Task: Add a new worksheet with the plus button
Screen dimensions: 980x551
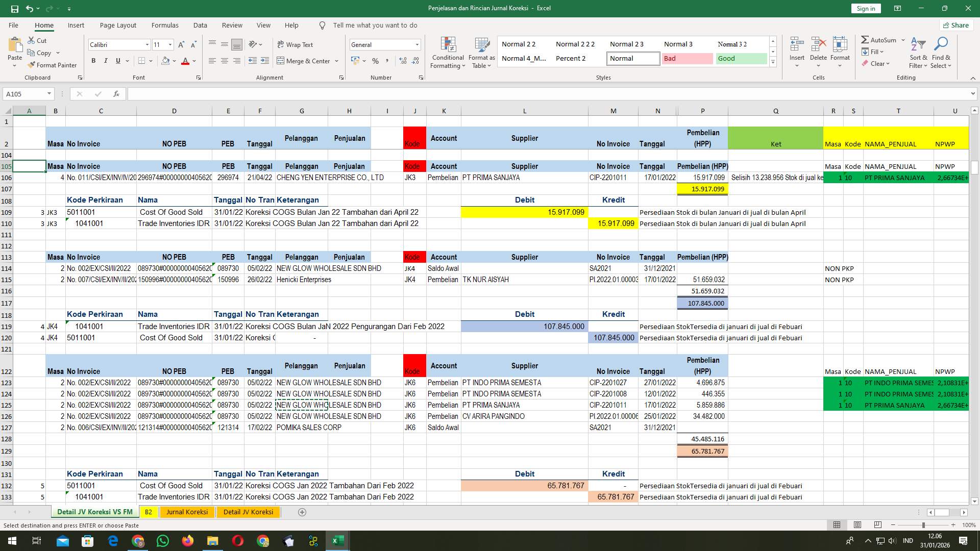Action: (302, 512)
